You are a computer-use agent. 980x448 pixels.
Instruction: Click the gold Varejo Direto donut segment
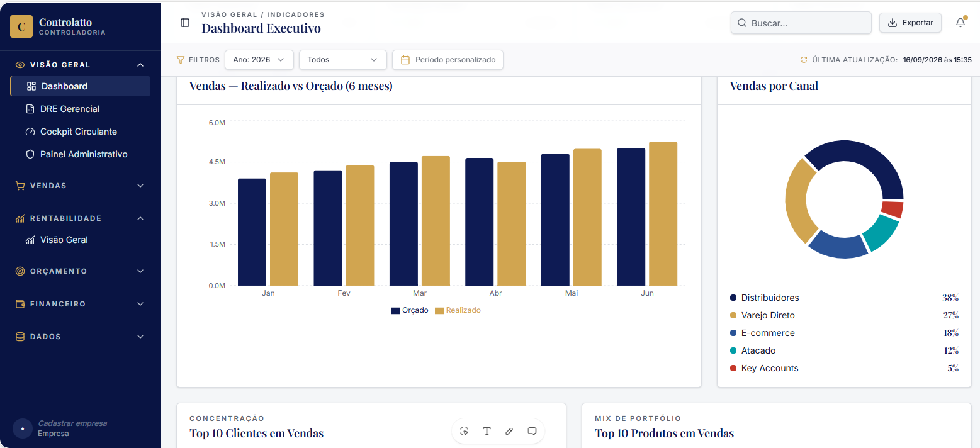797,201
